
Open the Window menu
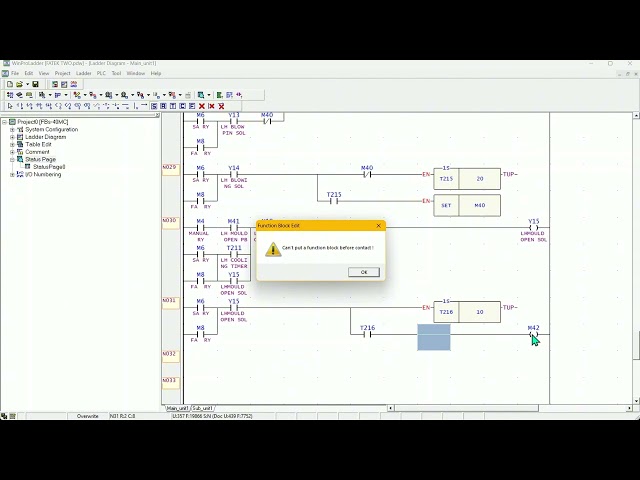(x=136, y=73)
